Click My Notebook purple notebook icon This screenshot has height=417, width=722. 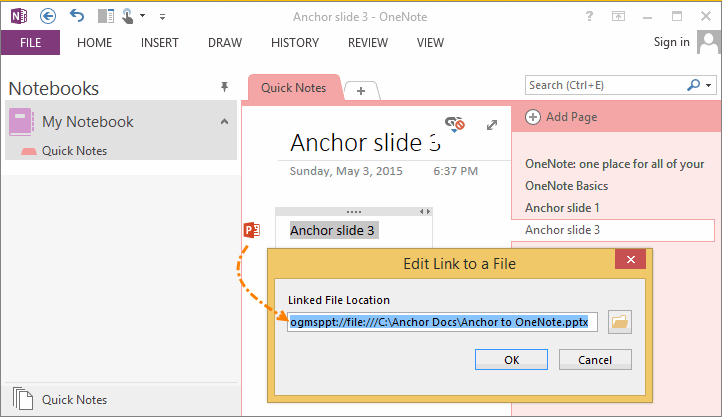[x=21, y=122]
